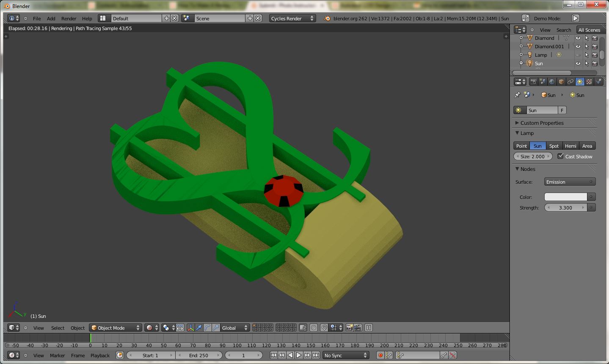Click the lamp Color swatch
Image resolution: width=609 pixels, height=364 pixels.
(x=565, y=197)
